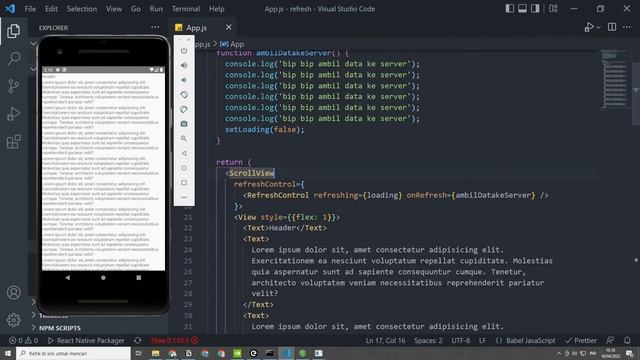Viewport: 640px width, 360px height.
Task: Tap the Android back button on phone
Action: (x=68, y=278)
